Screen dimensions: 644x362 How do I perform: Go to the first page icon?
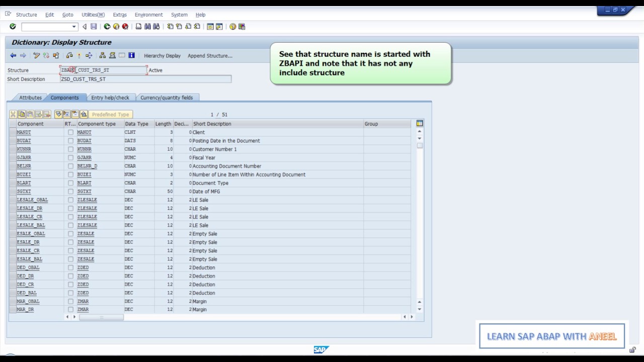click(170, 27)
